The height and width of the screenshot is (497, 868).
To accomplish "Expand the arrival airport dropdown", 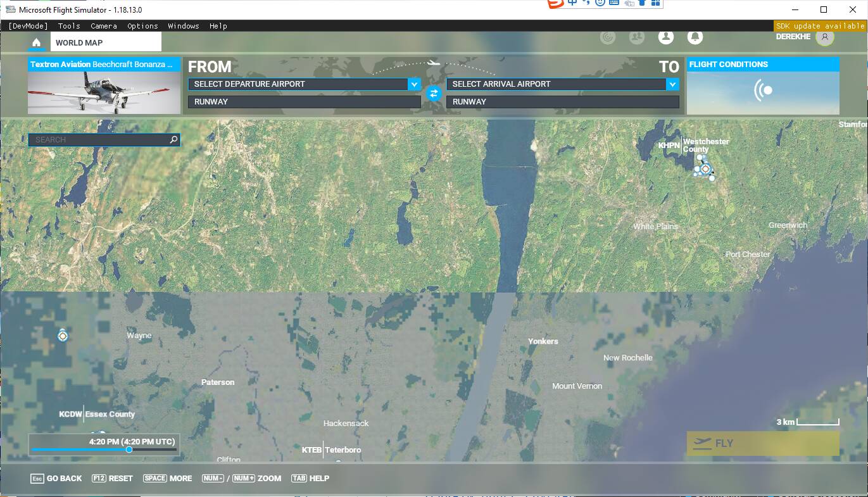I will click(x=672, y=84).
